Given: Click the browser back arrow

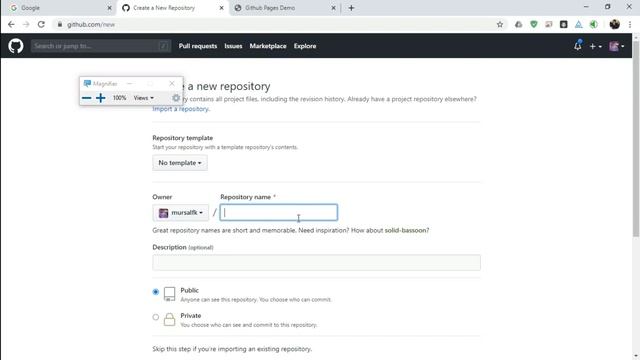Looking at the screenshot, I should pos(11,24).
